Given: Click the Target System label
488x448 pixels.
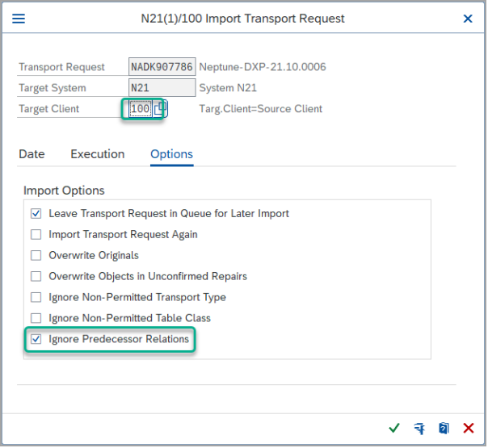Looking at the screenshot, I should (53, 88).
